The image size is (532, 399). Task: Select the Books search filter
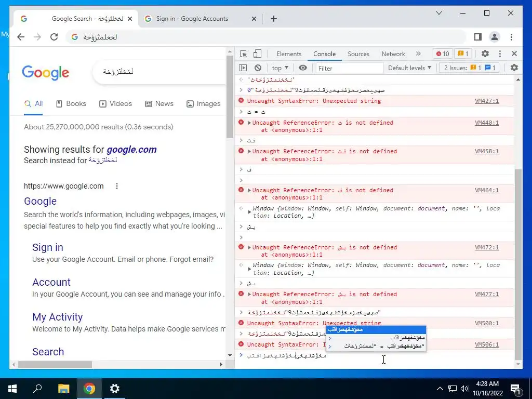[x=71, y=104]
